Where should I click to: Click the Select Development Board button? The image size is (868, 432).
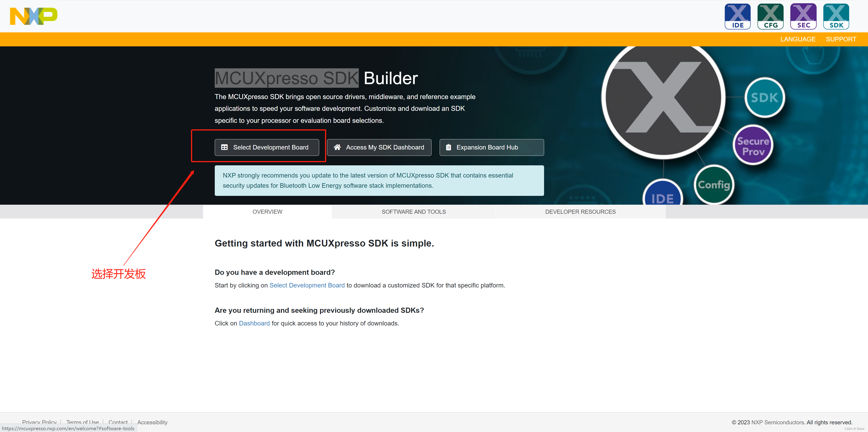(267, 147)
